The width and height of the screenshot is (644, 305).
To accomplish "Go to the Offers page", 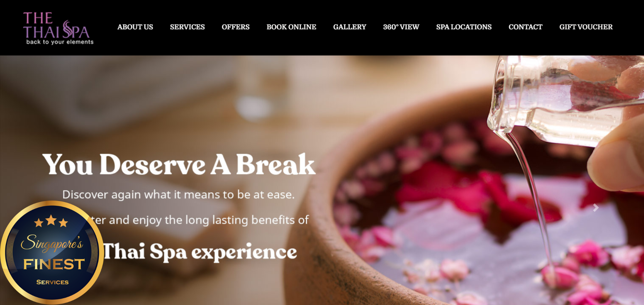I will click(x=236, y=27).
